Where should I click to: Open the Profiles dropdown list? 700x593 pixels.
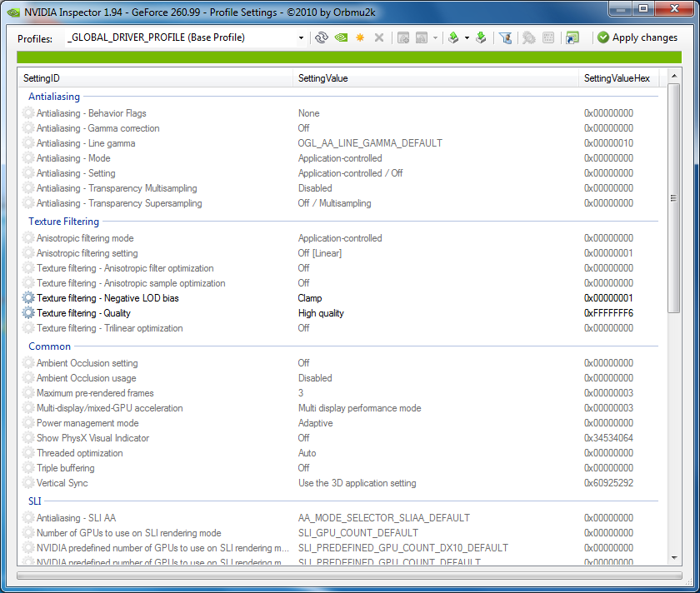pos(301,37)
